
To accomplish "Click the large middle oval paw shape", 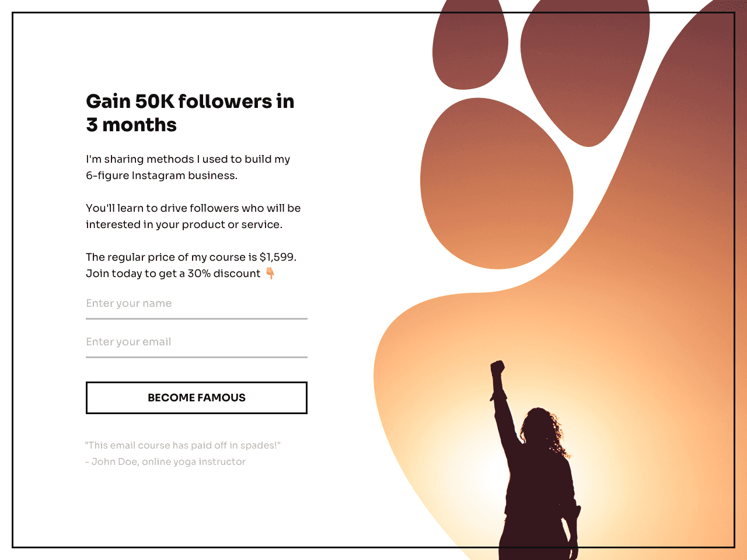I will pyautogui.click(x=497, y=183).
